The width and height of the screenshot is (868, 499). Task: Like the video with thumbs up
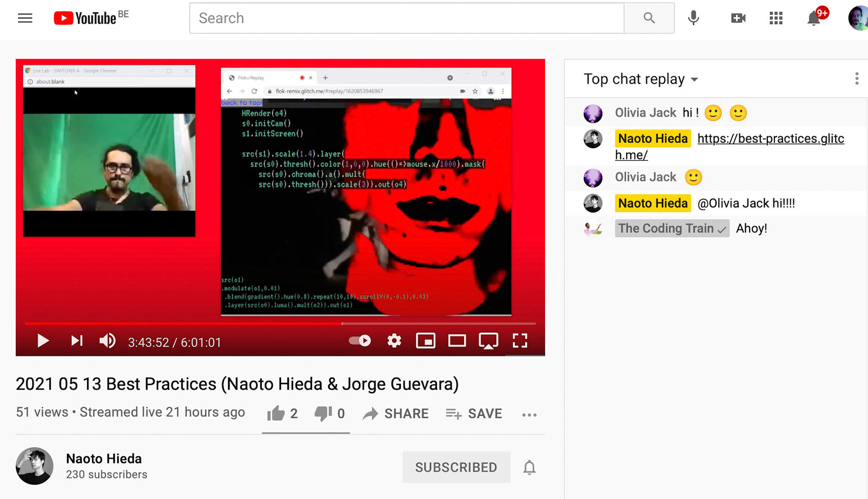click(282, 413)
